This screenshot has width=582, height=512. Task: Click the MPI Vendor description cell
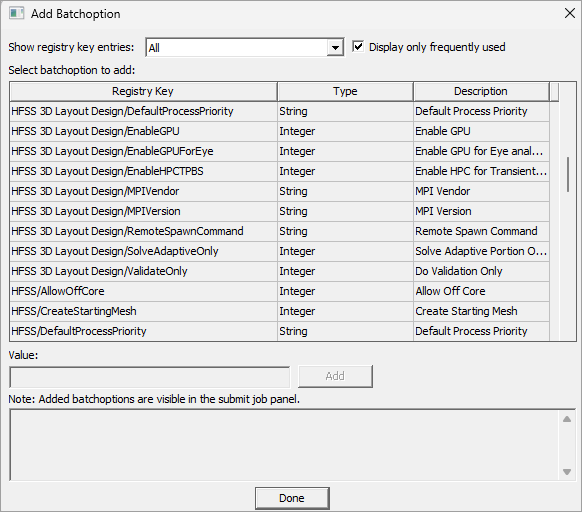coord(481,192)
